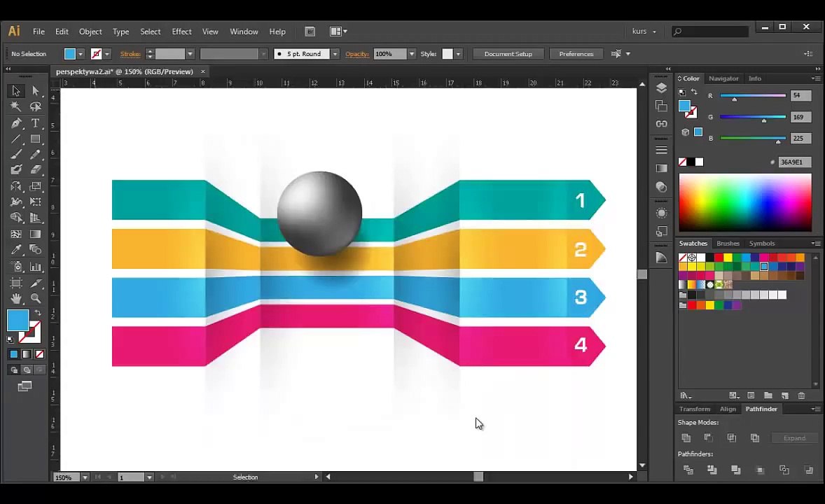This screenshot has height=504, width=825.
Task: Select the Zoom tool
Action: coord(35,299)
